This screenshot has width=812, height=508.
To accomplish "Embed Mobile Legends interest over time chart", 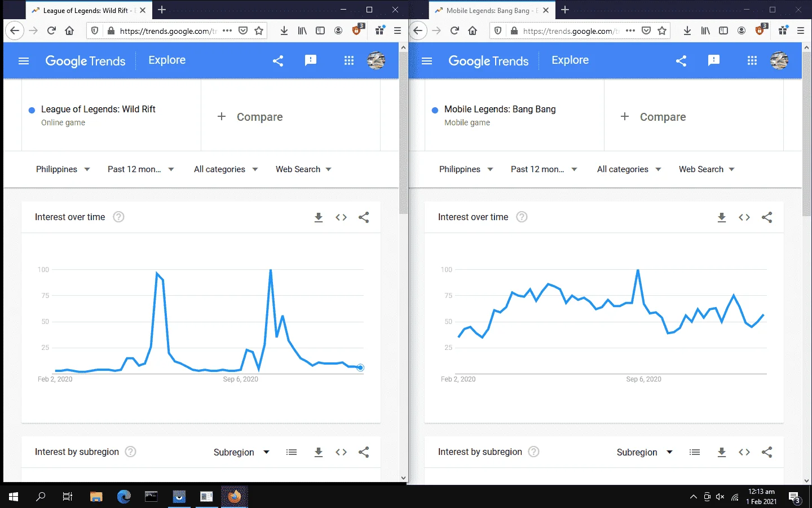I will point(744,217).
